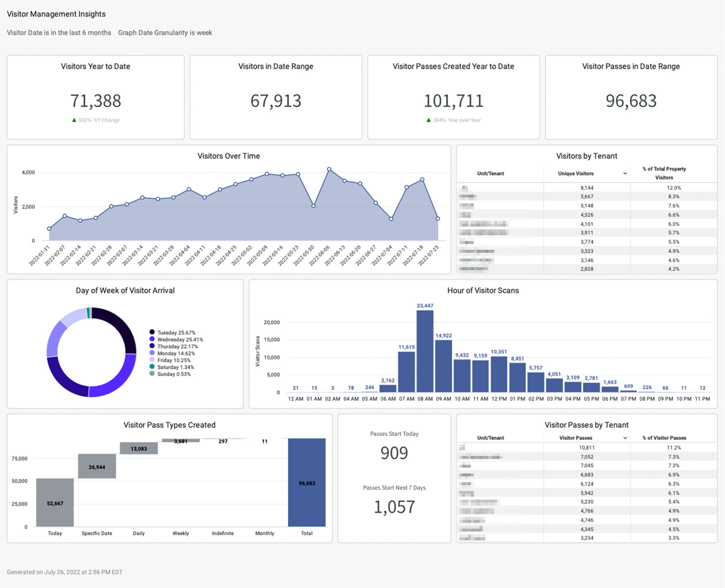The width and height of the screenshot is (725, 588).
Task: Select the 5,667 unique visitors cell
Action: pos(587,197)
